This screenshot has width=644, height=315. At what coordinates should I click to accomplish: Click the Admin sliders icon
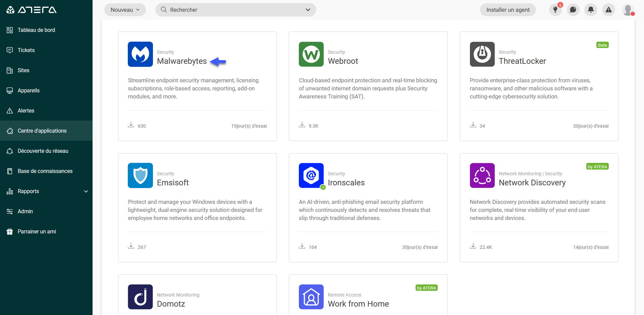(x=10, y=212)
